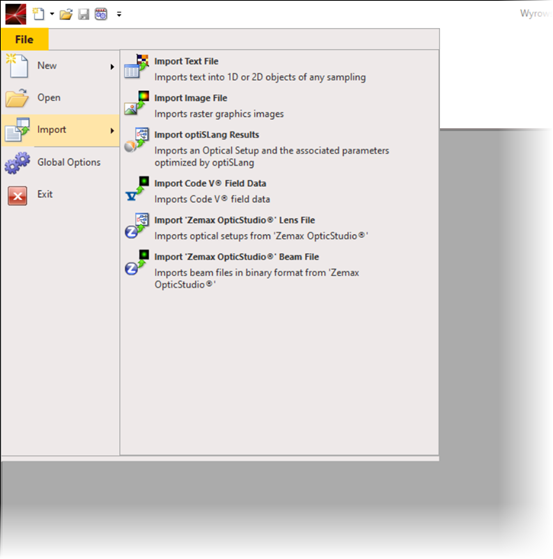Expand the New submenu arrow
The height and width of the screenshot is (559, 553).
coord(112,67)
